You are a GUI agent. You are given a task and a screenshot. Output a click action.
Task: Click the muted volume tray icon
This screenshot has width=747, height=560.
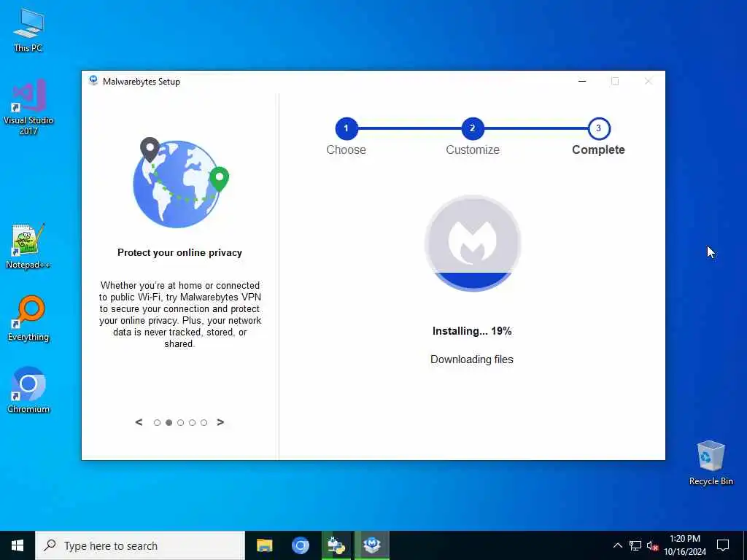tap(652, 545)
